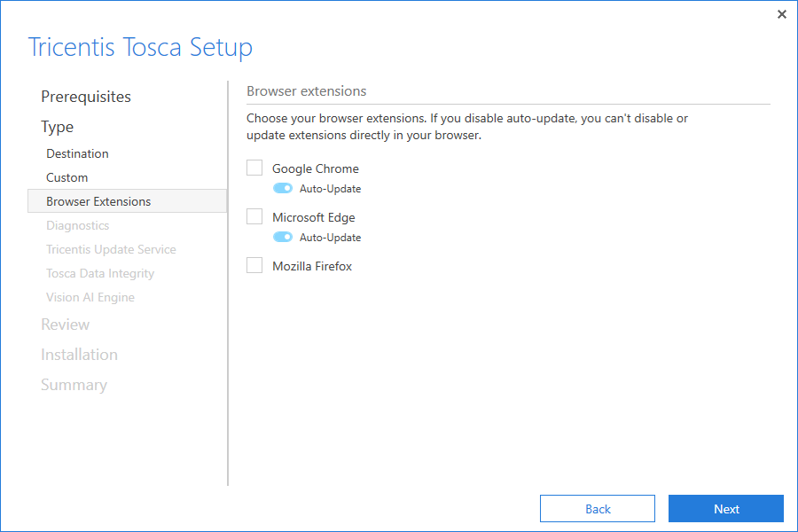The height and width of the screenshot is (532, 798).
Task: Open the Review section
Action: (66, 325)
